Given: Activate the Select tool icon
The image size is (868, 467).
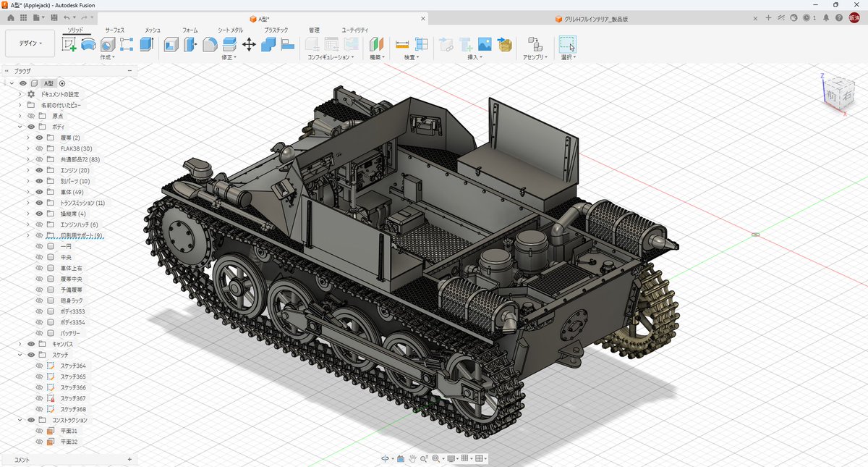Looking at the screenshot, I should pyautogui.click(x=568, y=44).
